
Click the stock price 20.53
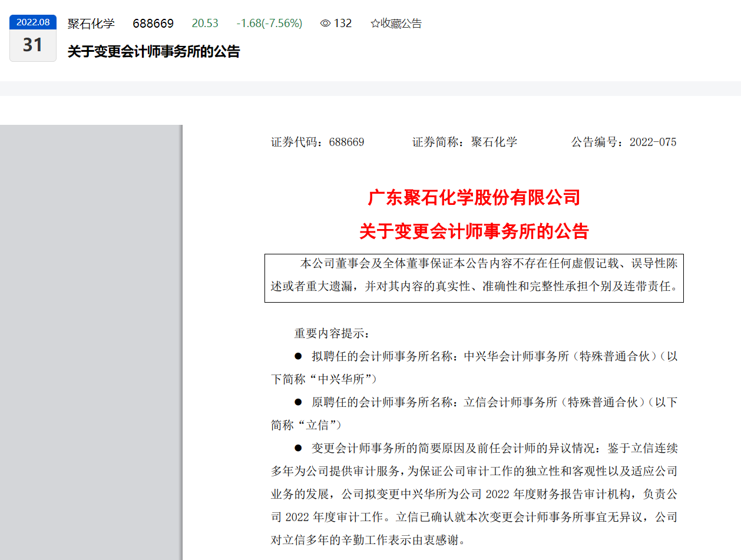205,24
